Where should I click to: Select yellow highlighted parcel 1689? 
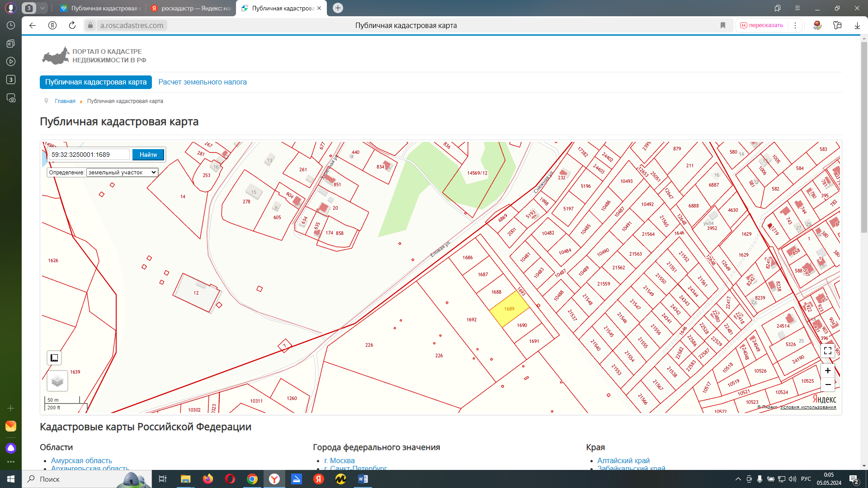(x=509, y=310)
